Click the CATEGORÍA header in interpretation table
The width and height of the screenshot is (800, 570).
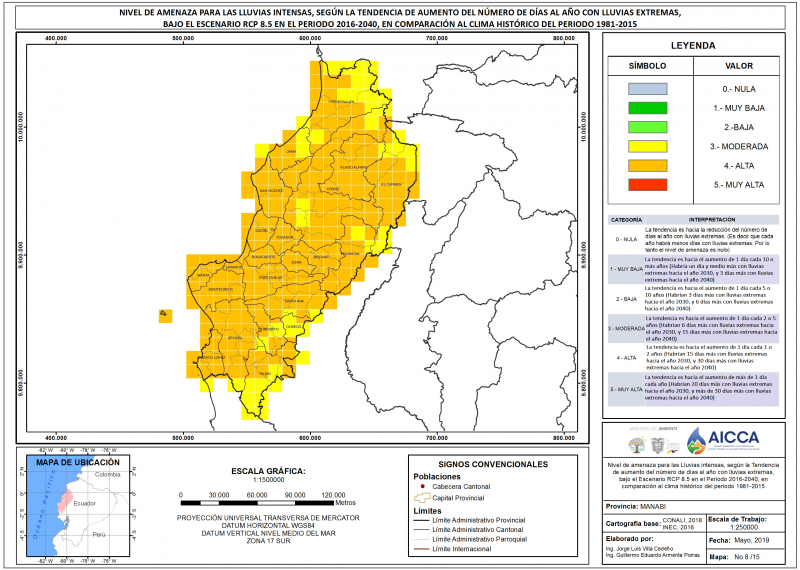[626, 220]
